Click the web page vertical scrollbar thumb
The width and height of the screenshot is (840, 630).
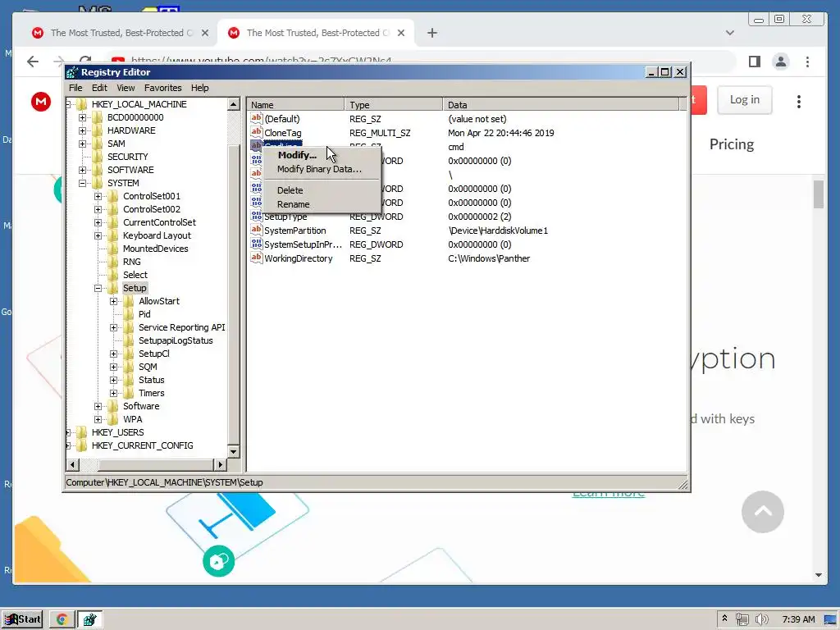pos(818,194)
